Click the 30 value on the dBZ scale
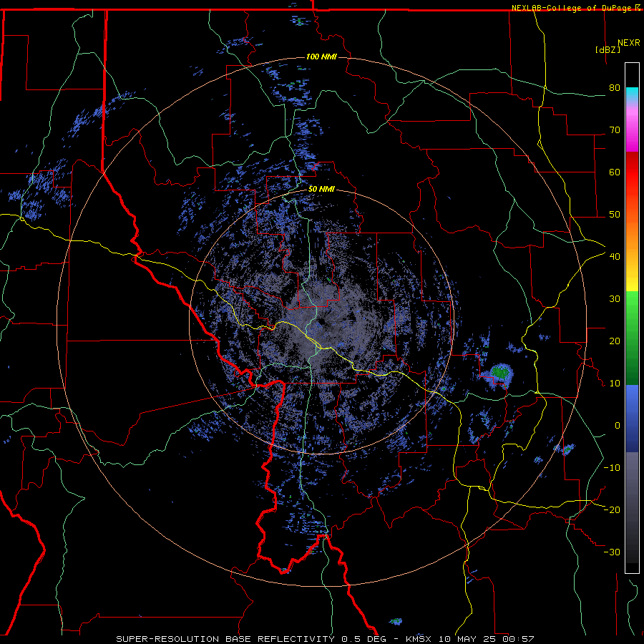 tap(615, 299)
